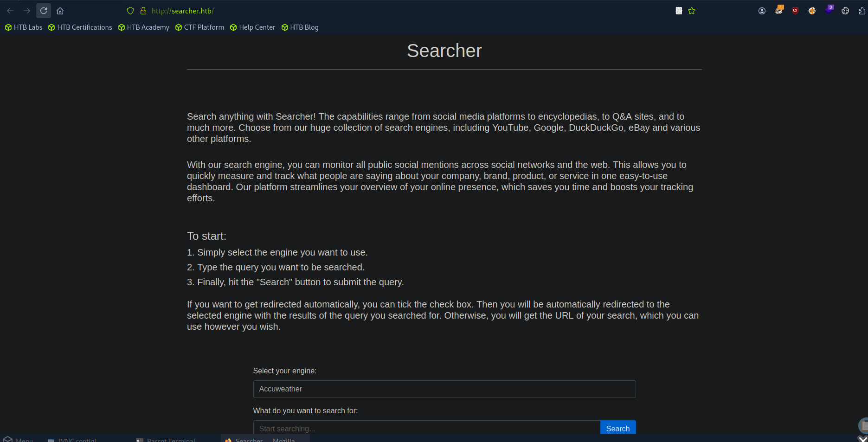Click the searcher.htb URL address bar

(183, 11)
